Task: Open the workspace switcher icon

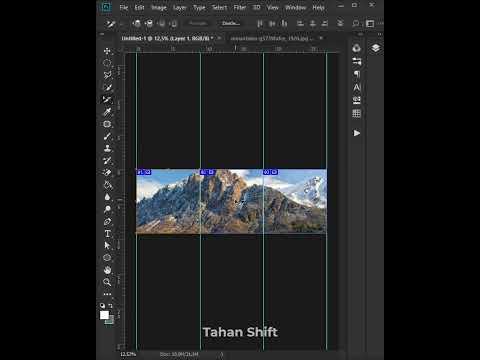Action: pyautogui.click(x=370, y=23)
